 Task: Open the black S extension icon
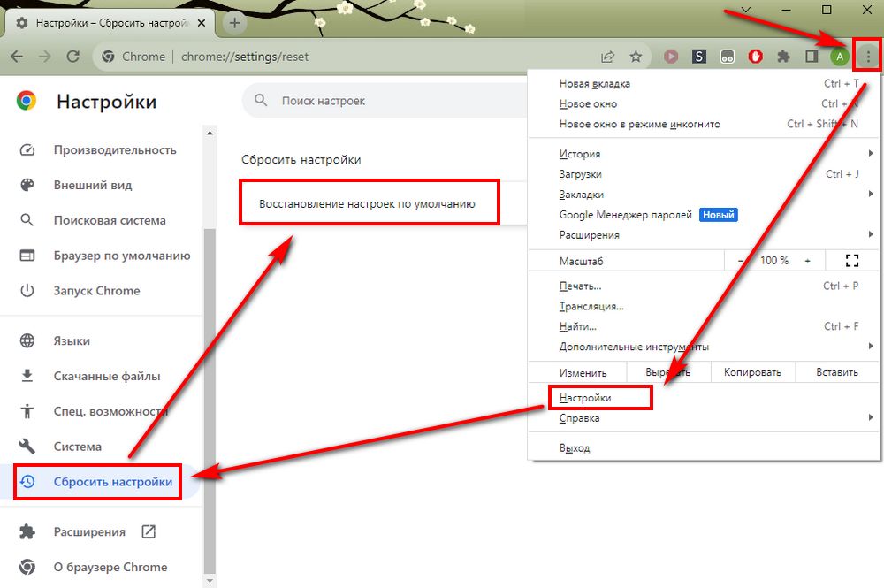pyautogui.click(x=699, y=57)
